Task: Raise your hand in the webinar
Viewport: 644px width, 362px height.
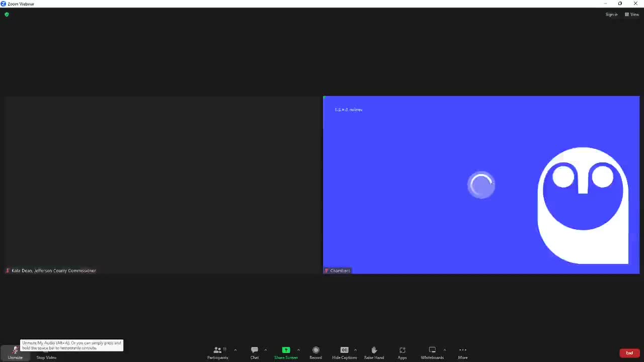Action: pyautogui.click(x=374, y=352)
